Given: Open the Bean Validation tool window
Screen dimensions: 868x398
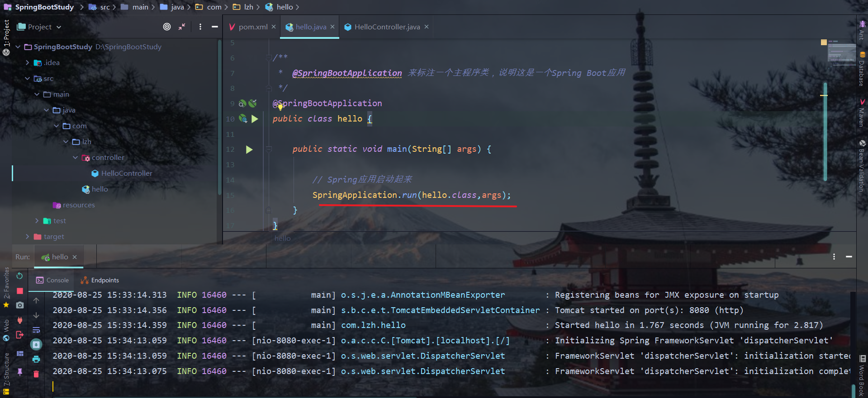Looking at the screenshot, I should [x=862, y=166].
